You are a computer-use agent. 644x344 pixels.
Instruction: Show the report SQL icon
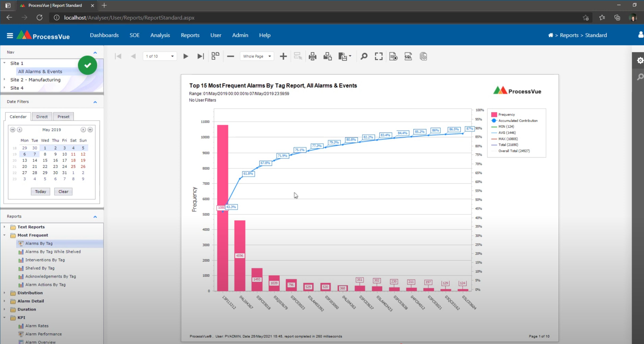point(408,56)
